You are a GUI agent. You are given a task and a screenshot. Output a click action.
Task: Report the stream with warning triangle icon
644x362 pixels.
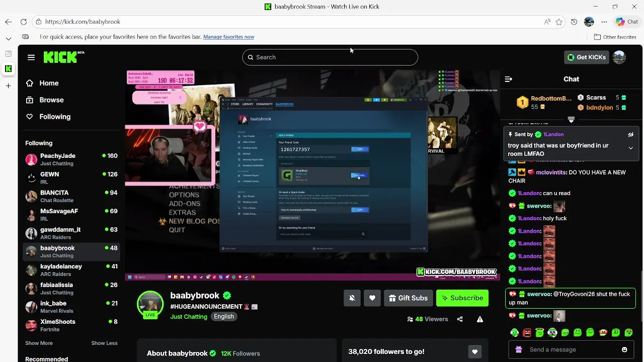[480, 319]
